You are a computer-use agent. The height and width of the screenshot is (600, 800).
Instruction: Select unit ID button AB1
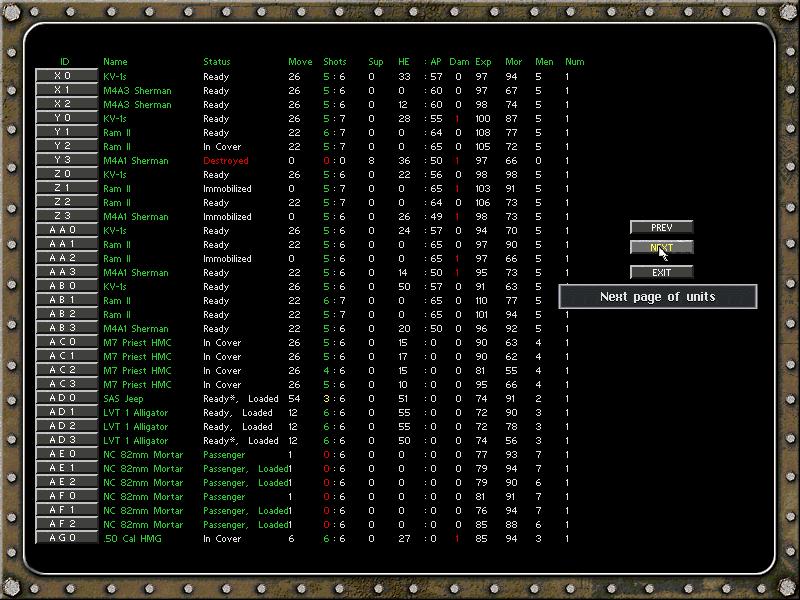pos(66,301)
